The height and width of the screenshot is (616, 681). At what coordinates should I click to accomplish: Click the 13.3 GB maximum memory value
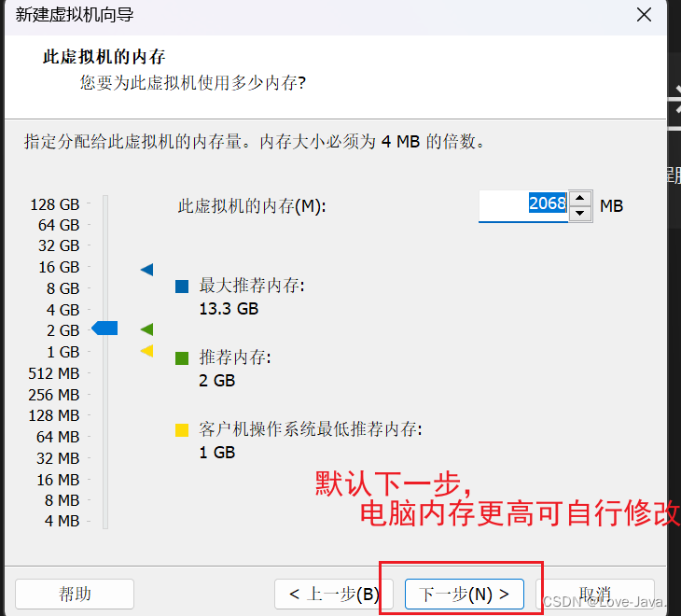coord(229,309)
